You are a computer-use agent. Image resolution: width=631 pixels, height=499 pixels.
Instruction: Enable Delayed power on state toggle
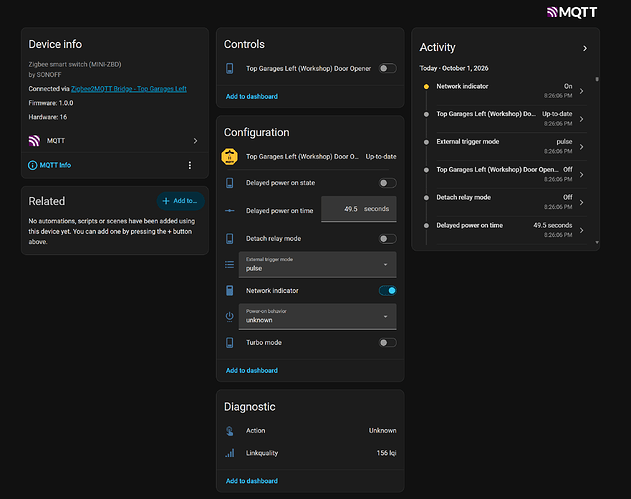tap(388, 183)
